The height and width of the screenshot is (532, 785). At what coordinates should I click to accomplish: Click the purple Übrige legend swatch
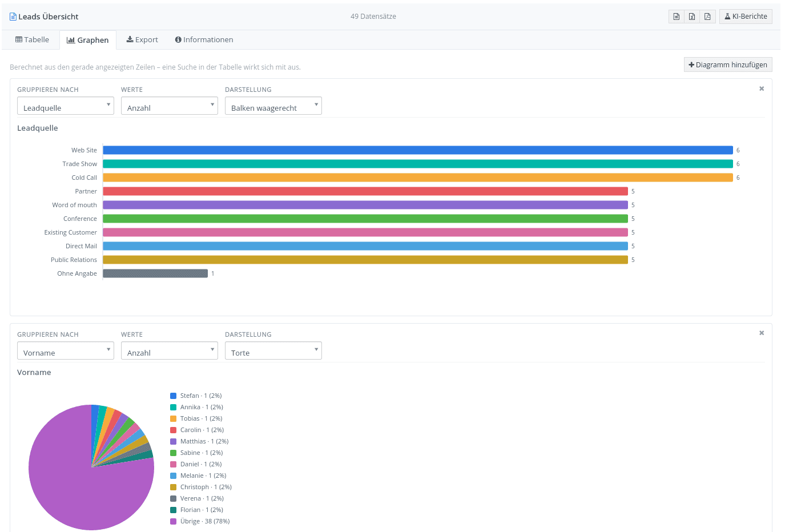click(173, 521)
